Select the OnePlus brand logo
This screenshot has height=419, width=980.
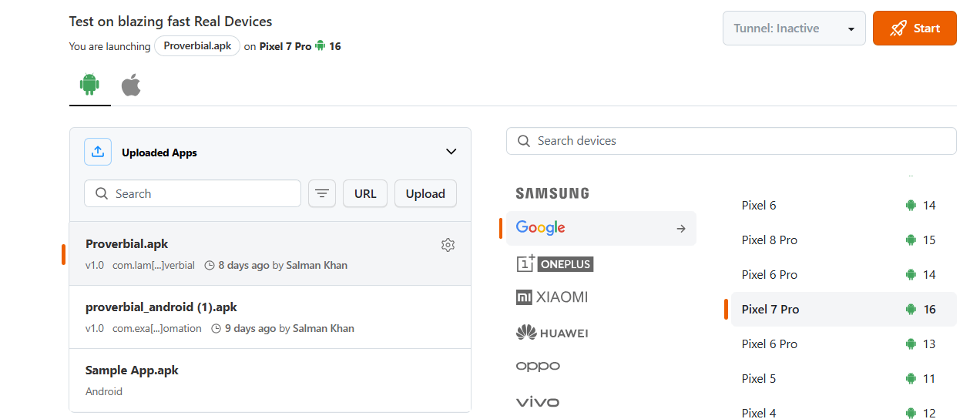[x=555, y=263]
